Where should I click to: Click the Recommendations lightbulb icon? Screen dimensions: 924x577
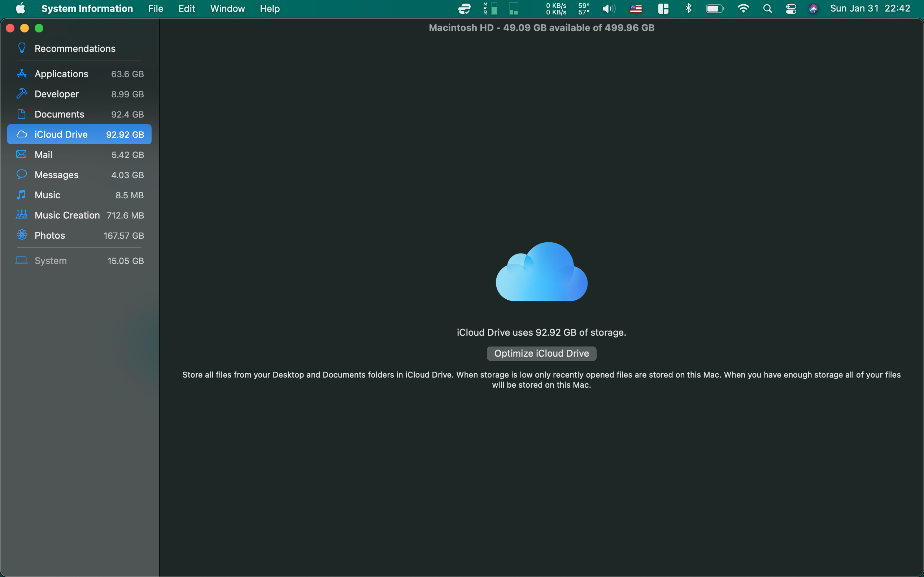[22, 48]
